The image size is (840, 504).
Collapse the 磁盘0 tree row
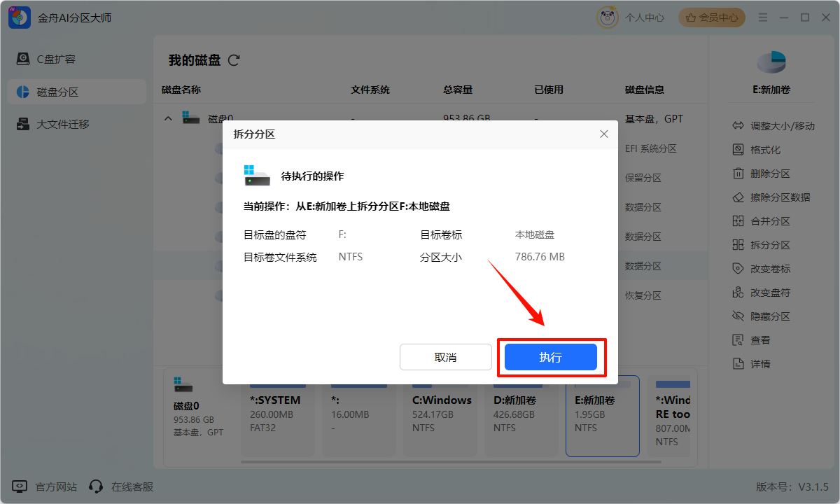coord(168,119)
